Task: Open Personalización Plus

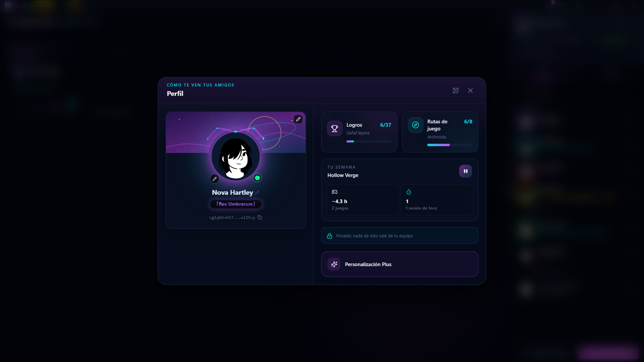Action: tap(399, 264)
